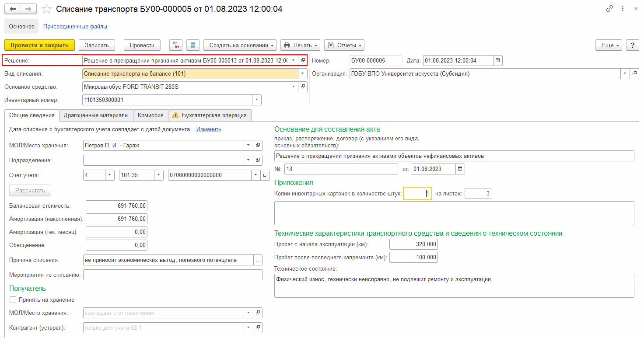Focus the Номер field БУ00-000005
Viewport: 644px width, 338px height.
[x=376, y=60]
